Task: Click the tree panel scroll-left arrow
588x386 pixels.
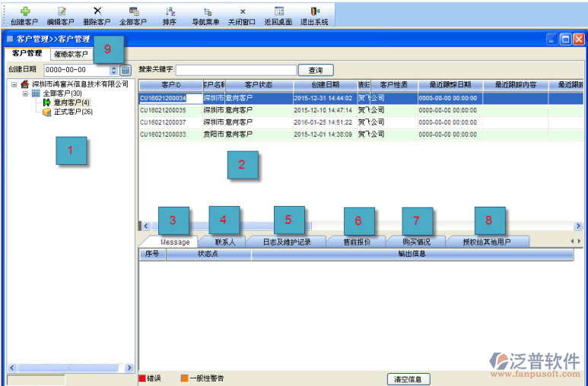Action: click(12, 368)
